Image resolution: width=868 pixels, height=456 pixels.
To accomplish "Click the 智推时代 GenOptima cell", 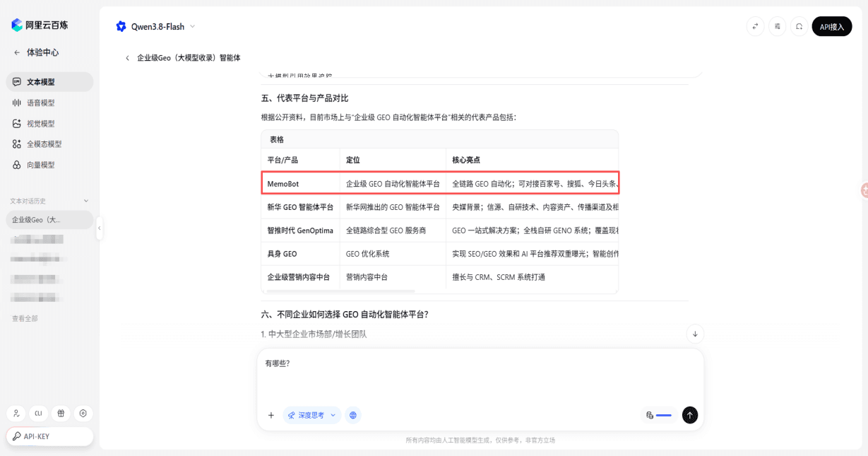I will coord(300,230).
